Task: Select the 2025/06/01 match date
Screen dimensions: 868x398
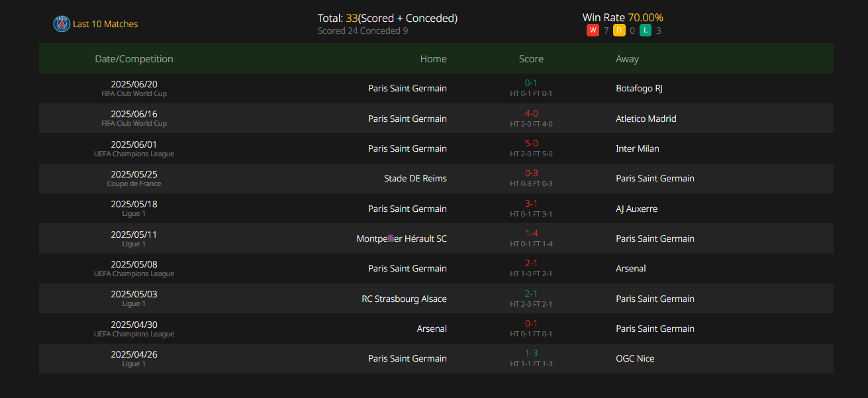Action: (134, 144)
